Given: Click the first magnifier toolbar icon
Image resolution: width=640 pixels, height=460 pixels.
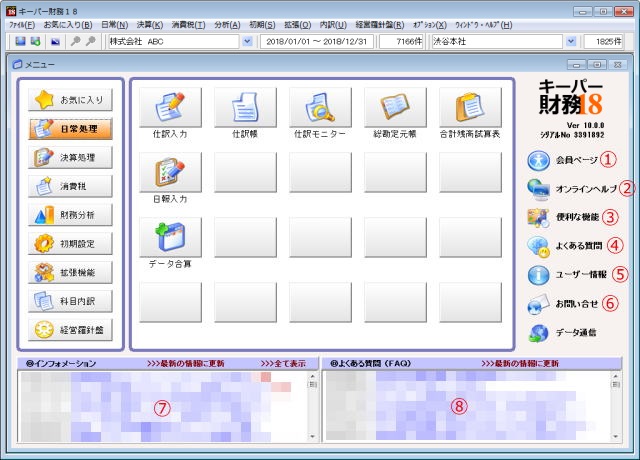Looking at the screenshot, I should click(76, 41).
